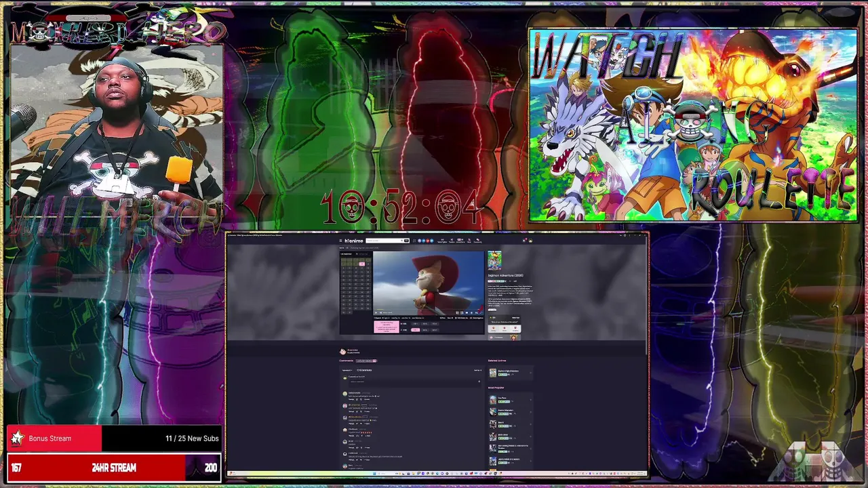Open the Discord social icon in header
The width and height of the screenshot is (868, 488).
419,241
